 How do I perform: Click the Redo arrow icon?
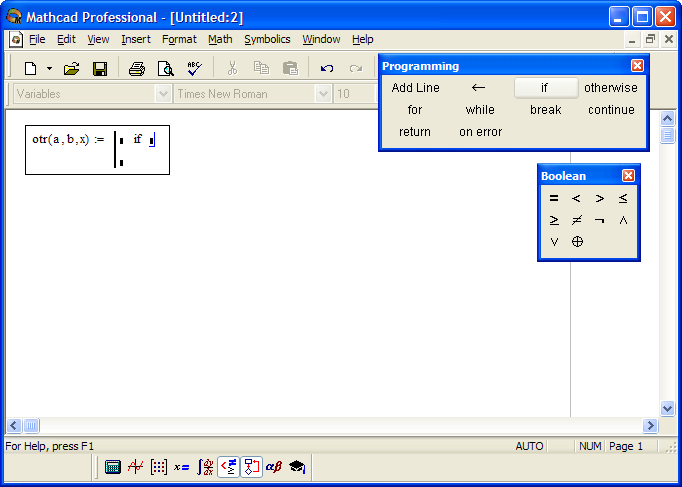click(x=356, y=68)
